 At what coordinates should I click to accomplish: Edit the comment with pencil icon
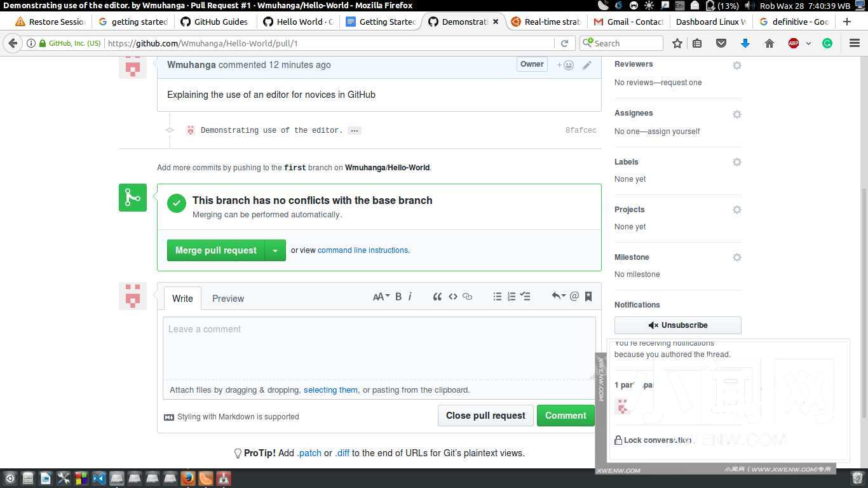click(587, 65)
